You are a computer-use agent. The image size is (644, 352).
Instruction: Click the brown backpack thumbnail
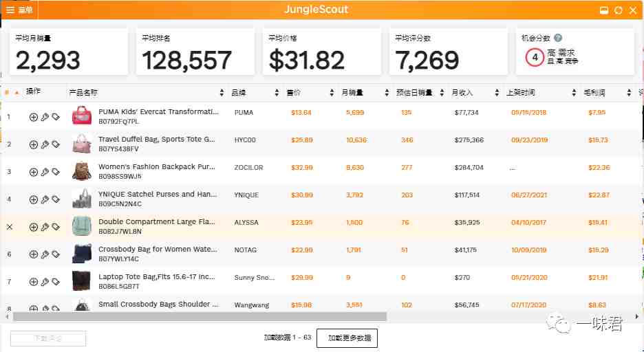point(82,171)
